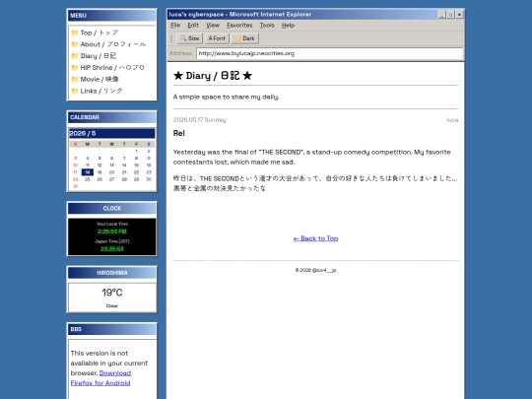Click the A Font toolbar button
This screenshot has height=399, width=532.
217,38
